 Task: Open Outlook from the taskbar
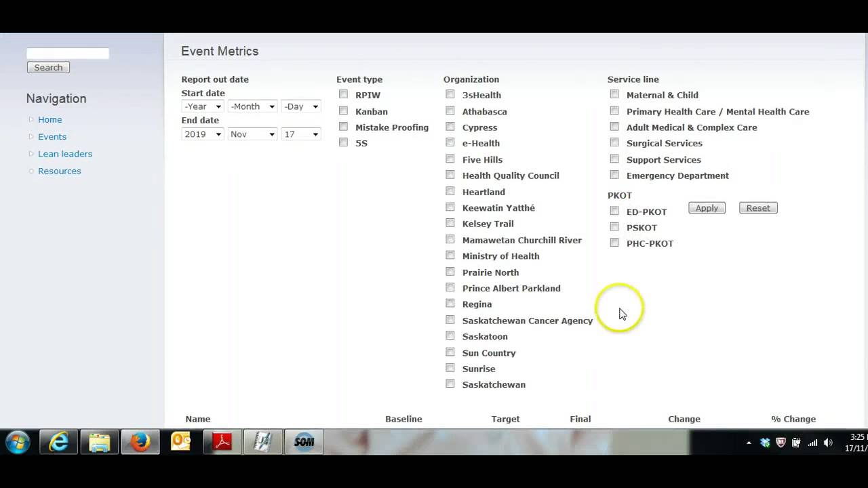[181, 443]
